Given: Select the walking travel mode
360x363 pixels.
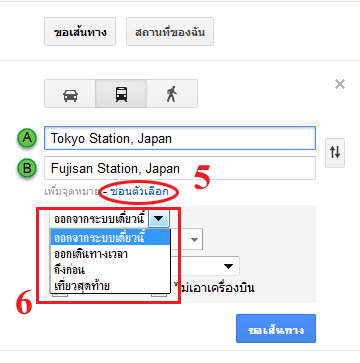Looking at the screenshot, I should coord(172,94).
